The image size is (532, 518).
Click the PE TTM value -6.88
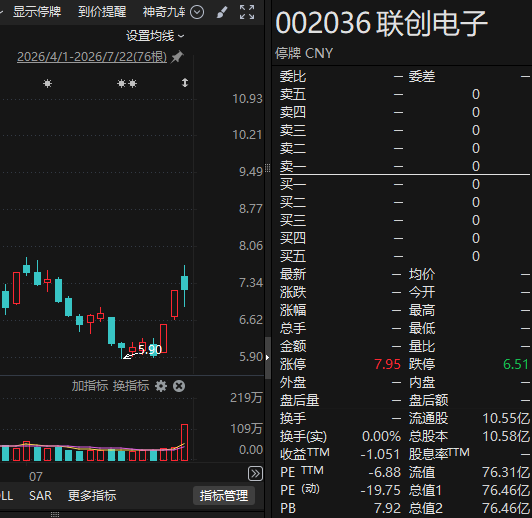[385, 472]
